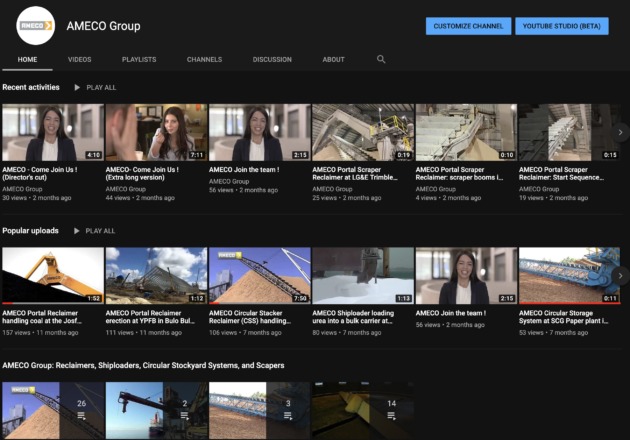Open Recent activities section heading
Image resolution: width=630 pixels, height=440 pixels.
pos(31,87)
